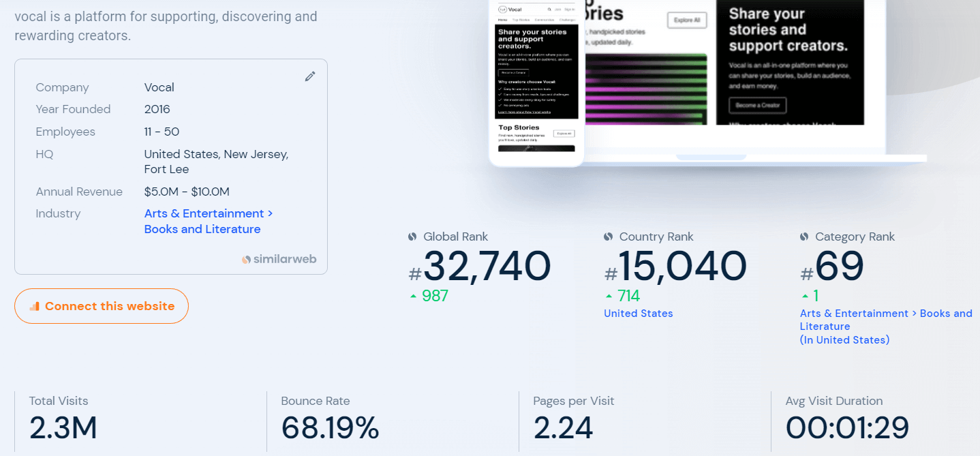Click the icon beside Country Rank label

pos(608,237)
